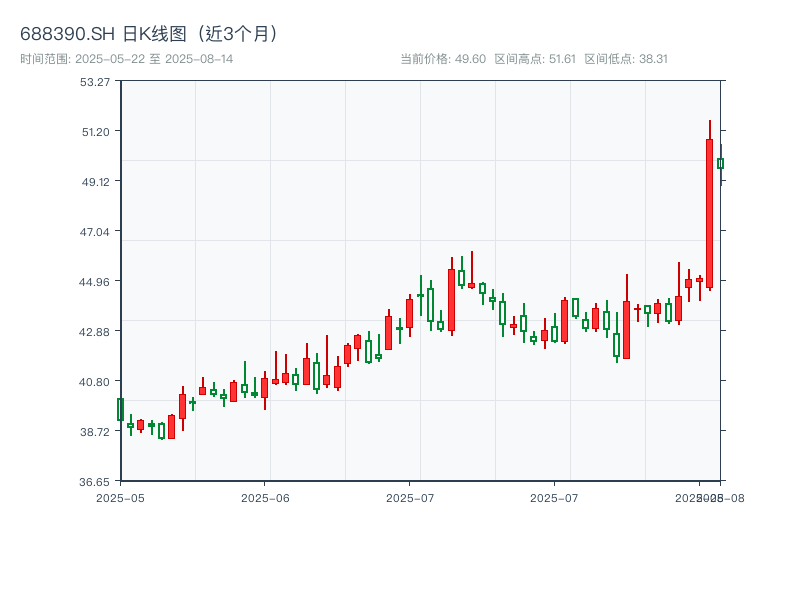The height and width of the screenshot is (600, 800).
Task: Click the 2025-06 x-axis label
Action: tap(265, 498)
